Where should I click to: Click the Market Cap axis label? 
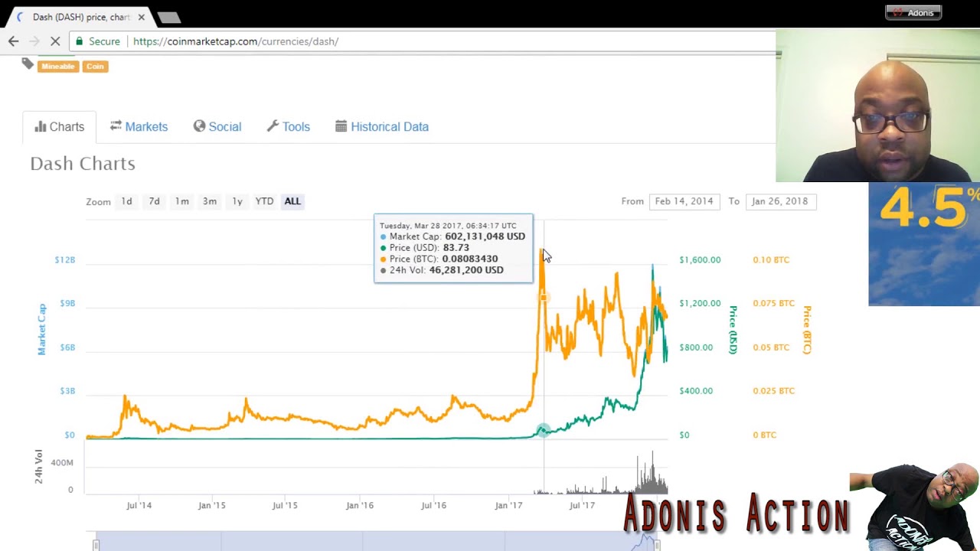pos(42,329)
